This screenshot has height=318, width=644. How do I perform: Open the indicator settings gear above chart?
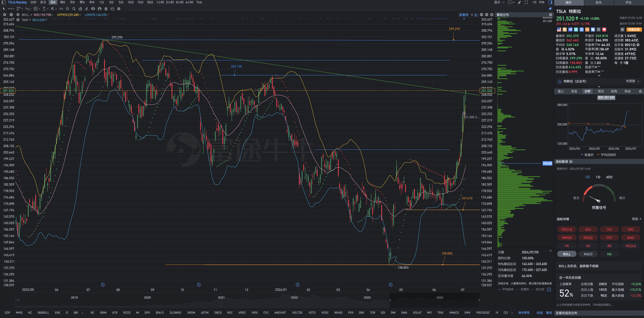4,15
